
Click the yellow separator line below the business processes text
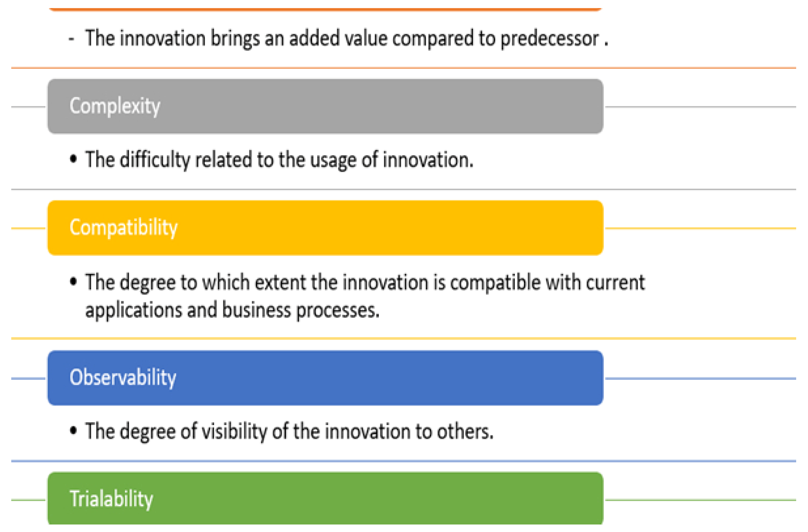tap(404, 338)
